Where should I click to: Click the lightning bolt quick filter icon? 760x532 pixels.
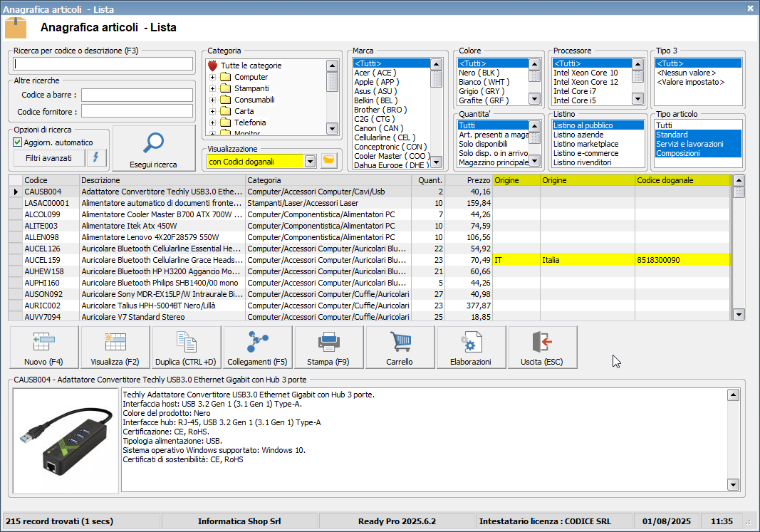[97, 157]
